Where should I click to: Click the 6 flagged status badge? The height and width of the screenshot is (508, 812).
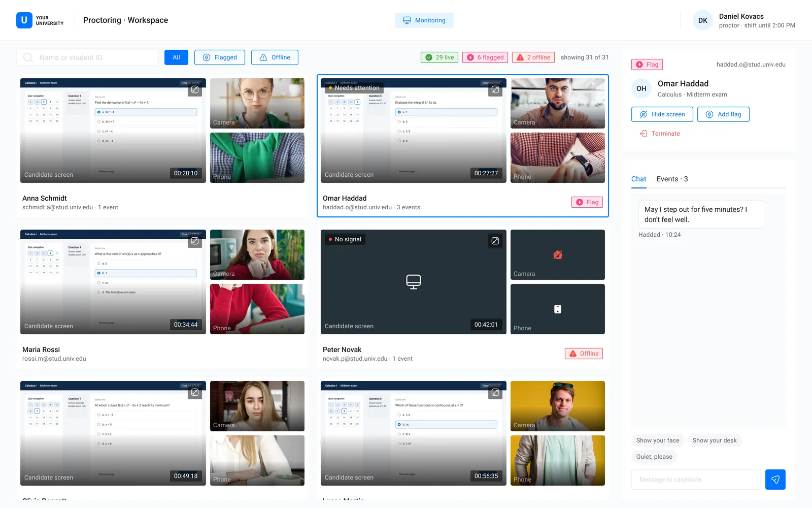pyautogui.click(x=485, y=57)
